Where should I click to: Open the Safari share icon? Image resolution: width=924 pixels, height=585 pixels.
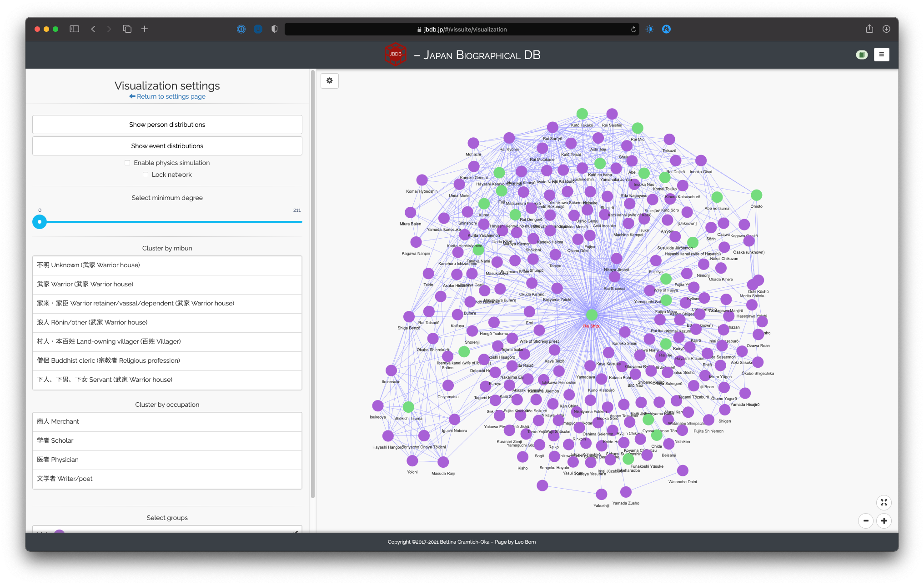(x=869, y=29)
